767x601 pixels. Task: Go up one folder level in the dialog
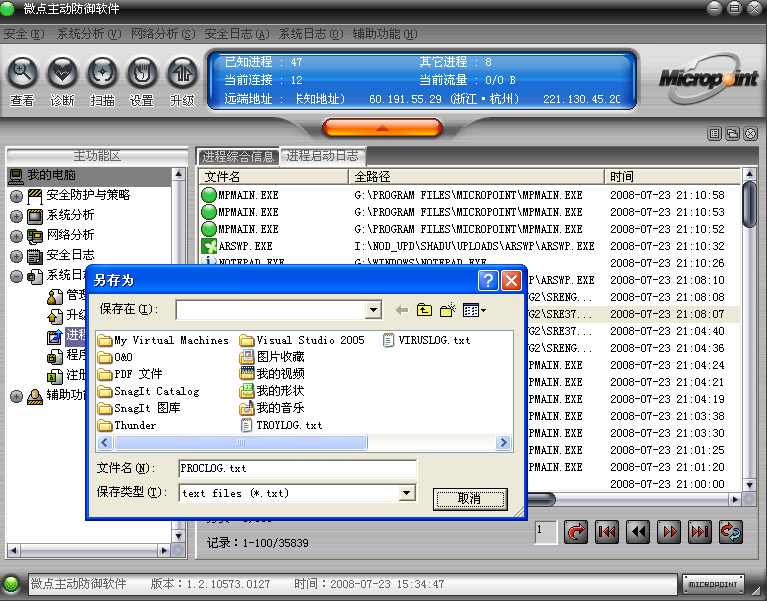424,310
